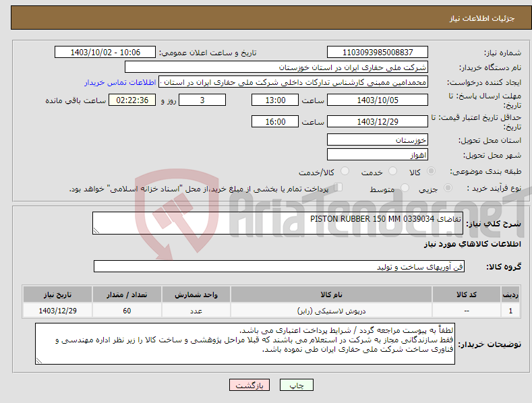Click the response deadline time 13:00
The width and height of the screenshot is (532, 403).
pyautogui.click(x=275, y=100)
